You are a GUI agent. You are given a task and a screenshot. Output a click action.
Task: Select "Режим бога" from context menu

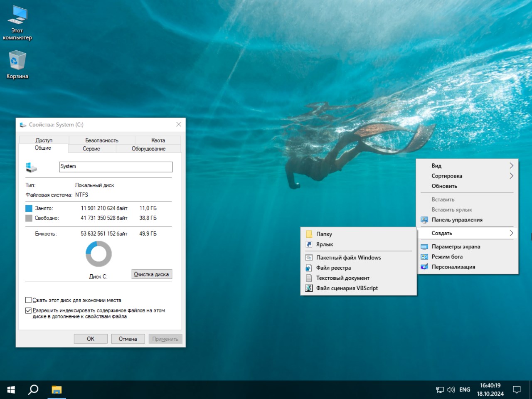coord(447,257)
